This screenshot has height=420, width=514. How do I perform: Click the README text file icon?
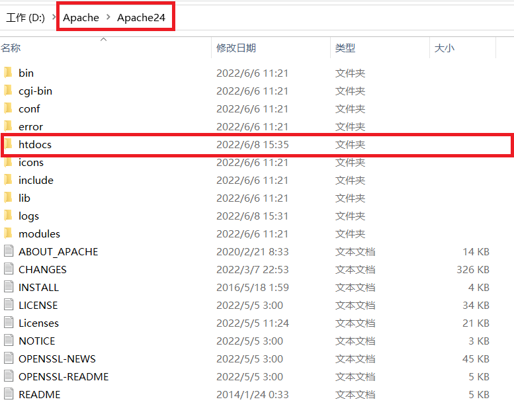pos(9,394)
